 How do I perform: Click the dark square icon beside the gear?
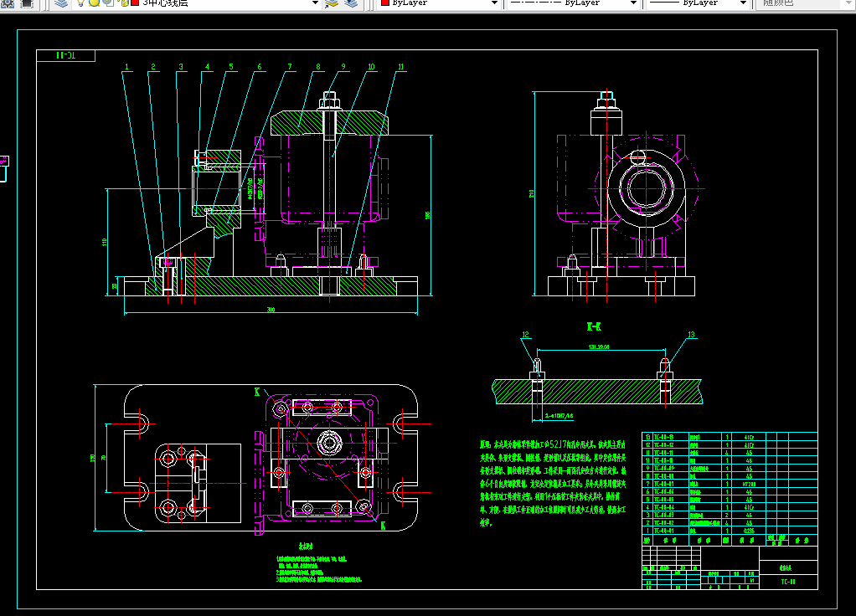pyautogui.click(x=27, y=3)
